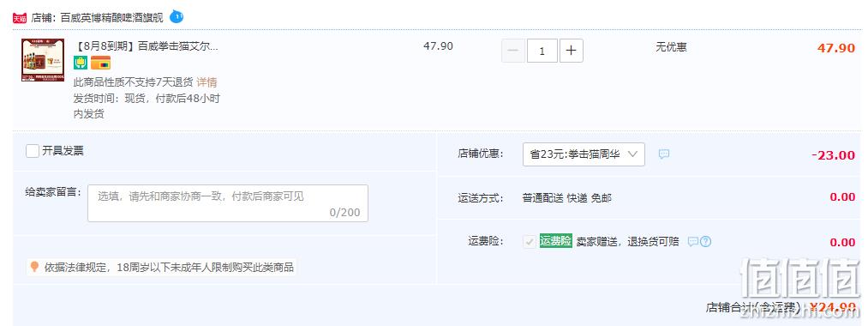Click the 0.00 amount in the 运费险 row

pos(842,242)
